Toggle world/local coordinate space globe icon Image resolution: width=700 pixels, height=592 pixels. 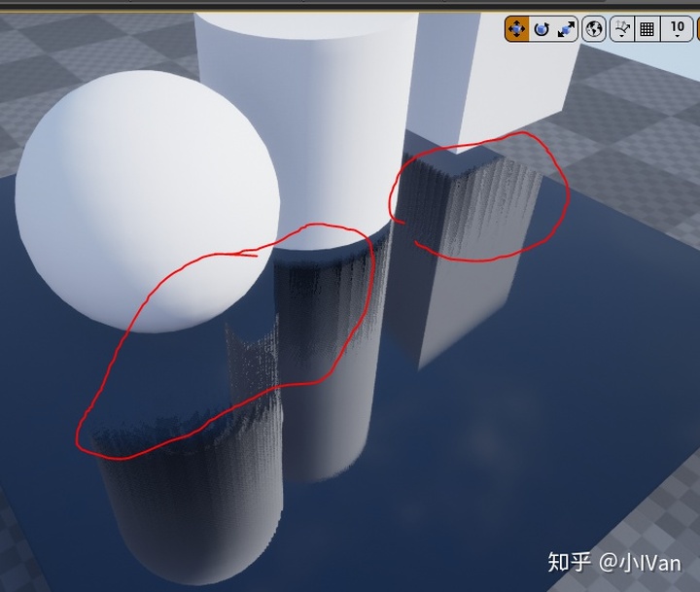coord(594,29)
